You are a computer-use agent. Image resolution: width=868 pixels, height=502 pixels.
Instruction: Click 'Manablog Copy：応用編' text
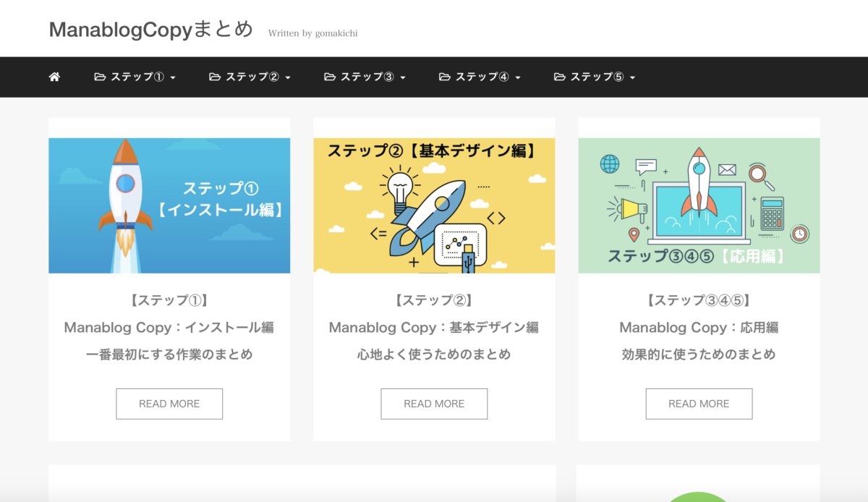click(x=699, y=328)
